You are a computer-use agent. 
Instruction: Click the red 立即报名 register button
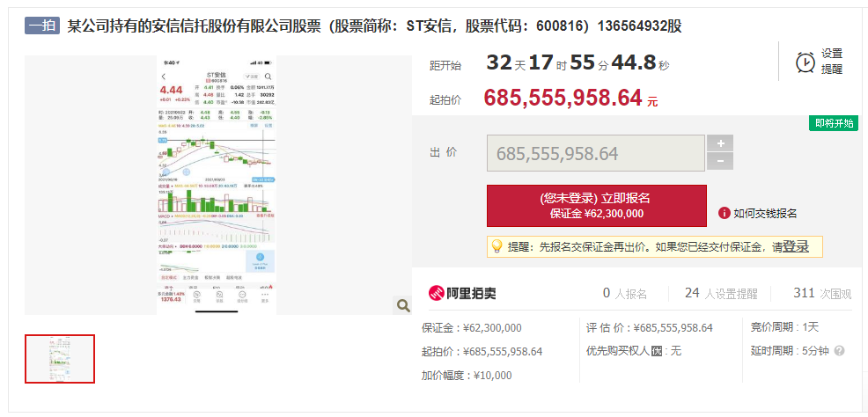click(597, 206)
